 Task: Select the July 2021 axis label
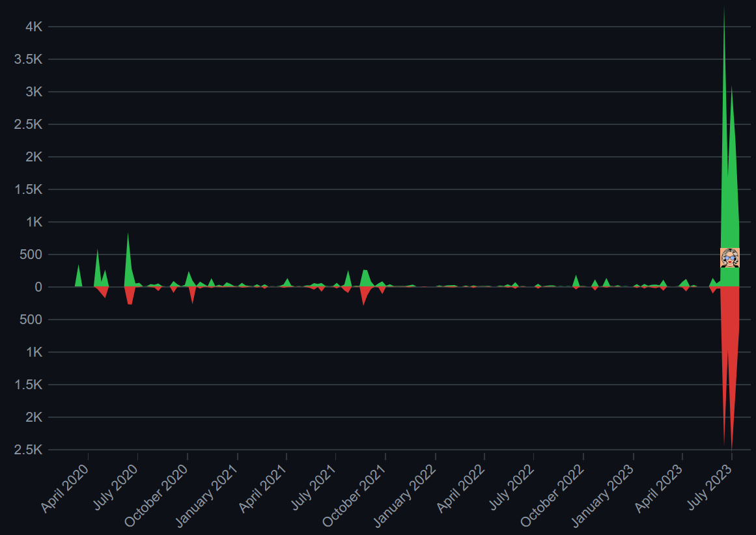314,487
